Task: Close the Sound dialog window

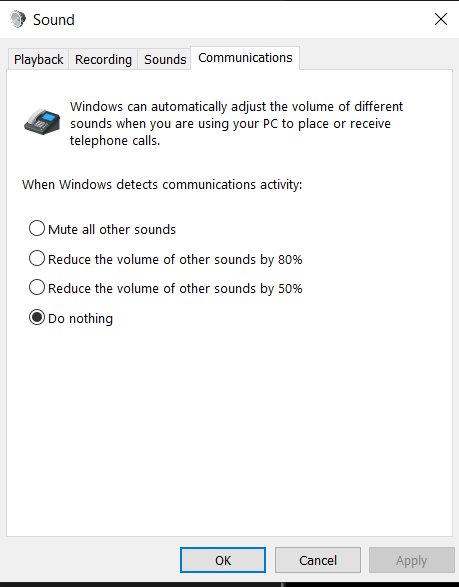Action: click(441, 19)
